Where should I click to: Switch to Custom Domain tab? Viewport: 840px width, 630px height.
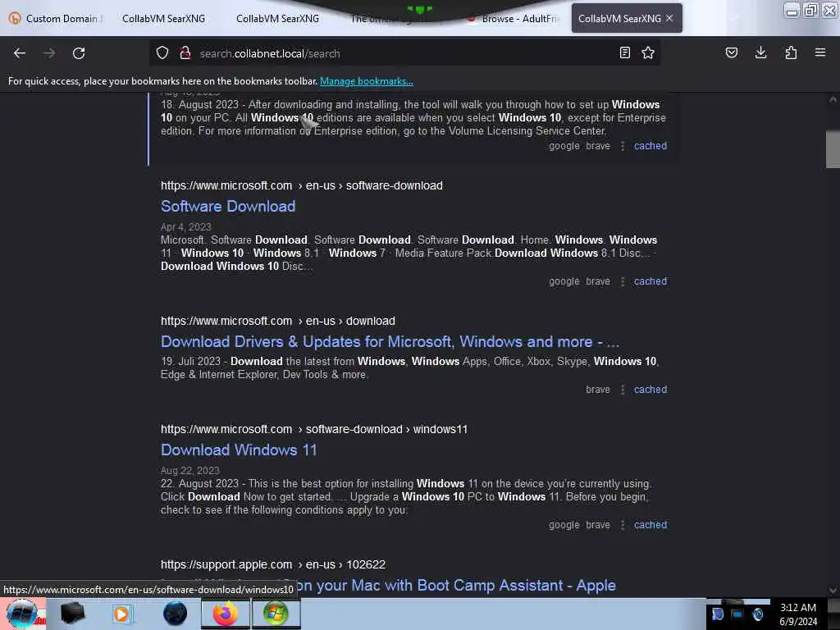pos(57,19)
